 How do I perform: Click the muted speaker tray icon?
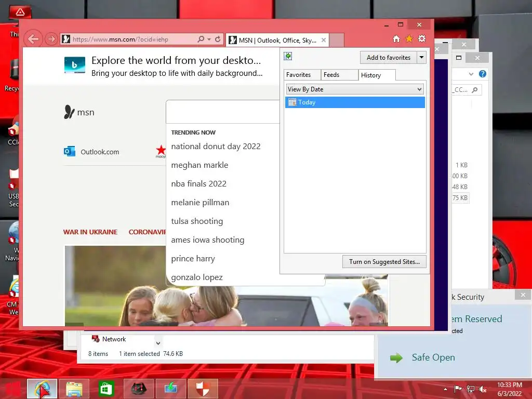point(483,389)
